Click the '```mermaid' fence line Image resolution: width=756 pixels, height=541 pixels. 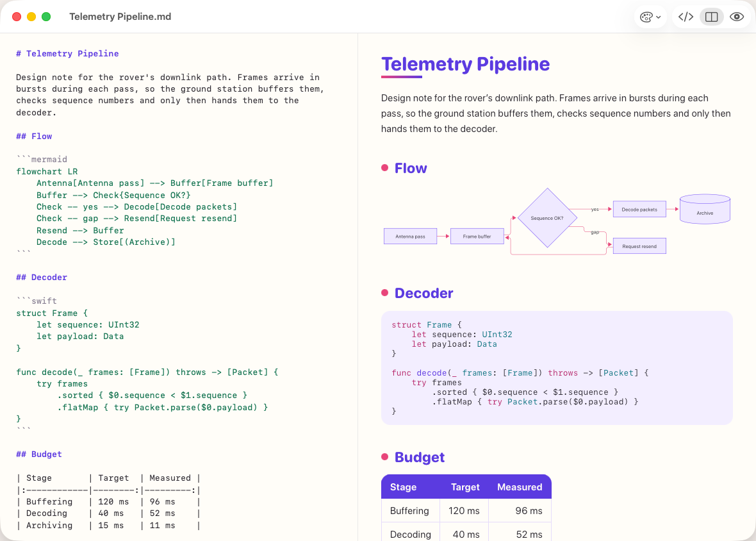(42, 159)
